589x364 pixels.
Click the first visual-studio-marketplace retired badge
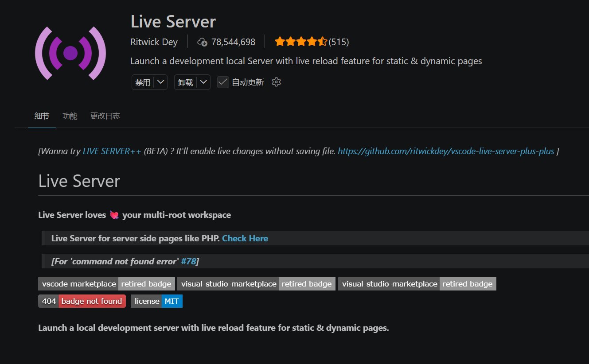pos(257,284)
